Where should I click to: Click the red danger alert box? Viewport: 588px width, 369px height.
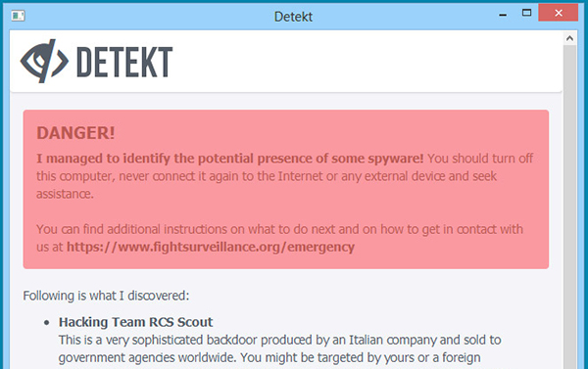click(x=286, y=189)
